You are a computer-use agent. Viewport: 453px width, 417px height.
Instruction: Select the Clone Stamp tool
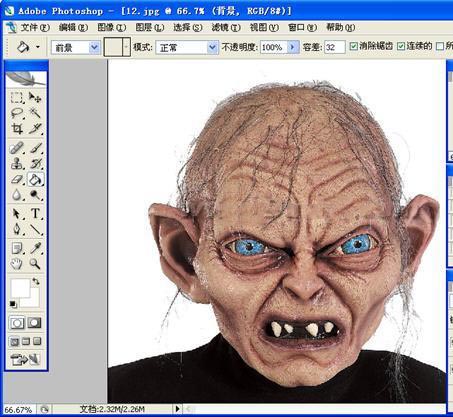[17, 164]
